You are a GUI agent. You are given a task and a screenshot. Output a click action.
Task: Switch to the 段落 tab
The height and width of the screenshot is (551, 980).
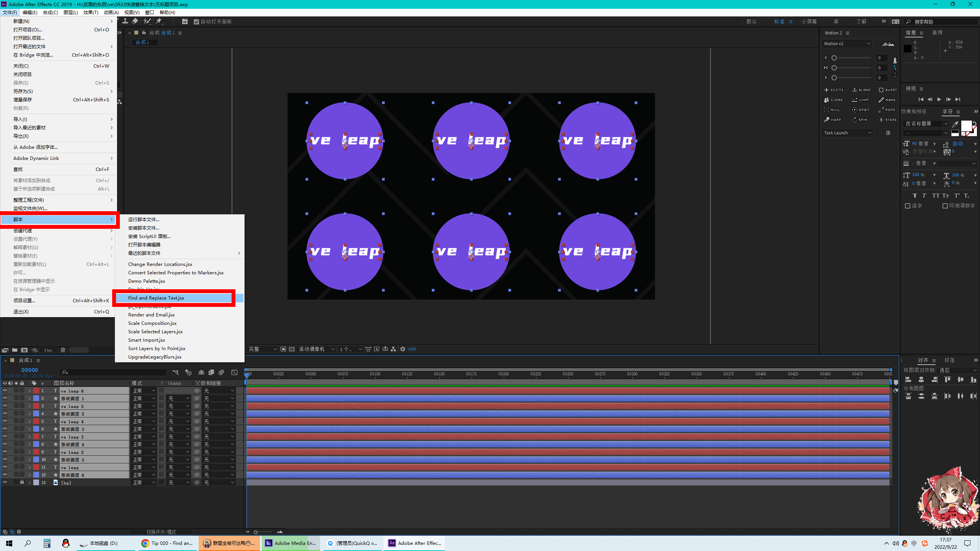click(949, 360)
